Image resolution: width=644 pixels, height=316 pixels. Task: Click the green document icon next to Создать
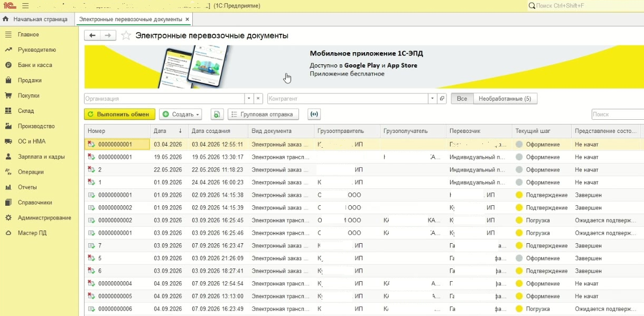tap(217, 114)
